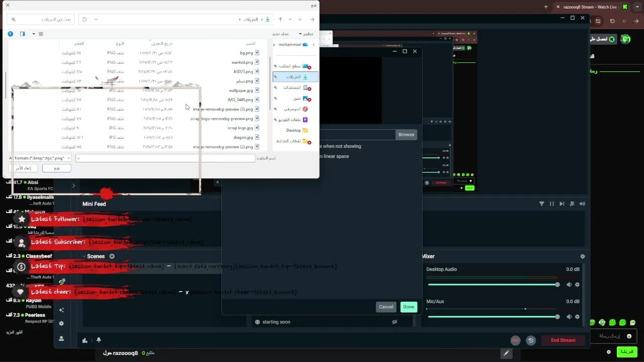Viewport: 644px width, 362px height.
Task: Mute Desktop Audio source
Action: point(569,285)
